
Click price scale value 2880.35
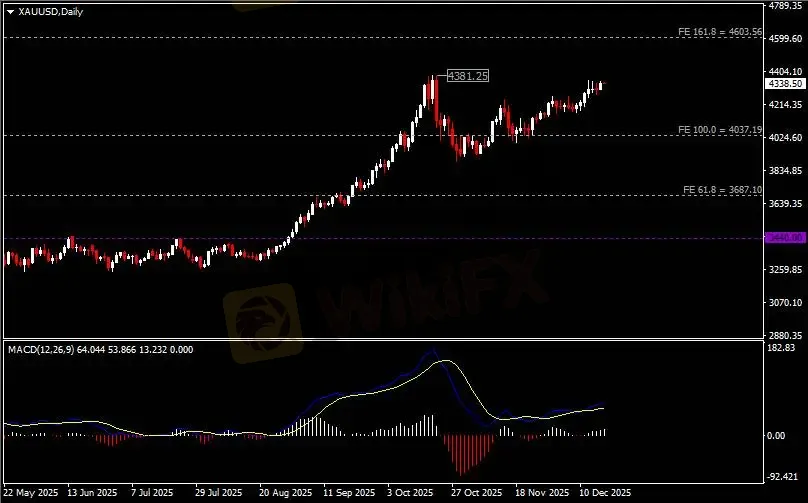[x=785, y=336]
